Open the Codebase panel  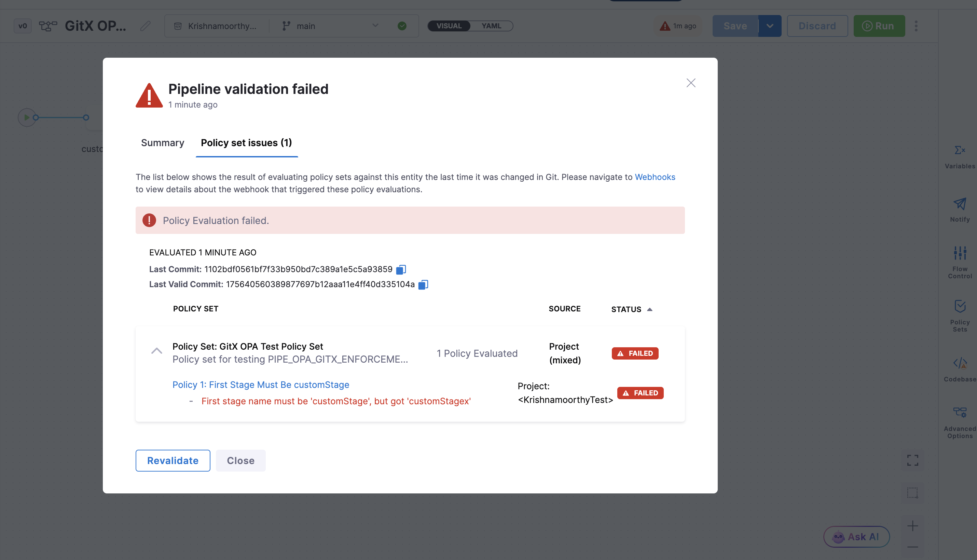(x=959, y=369)
